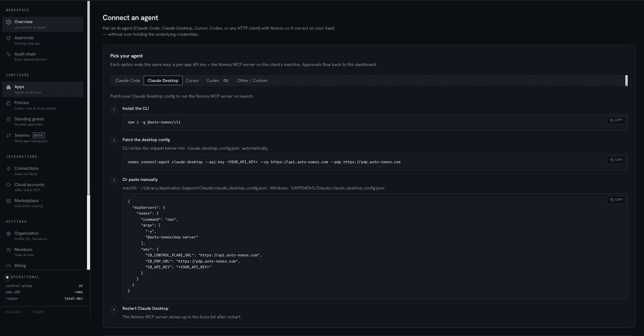
Task: Click the Operational status dot
Action: coord(7,277)
